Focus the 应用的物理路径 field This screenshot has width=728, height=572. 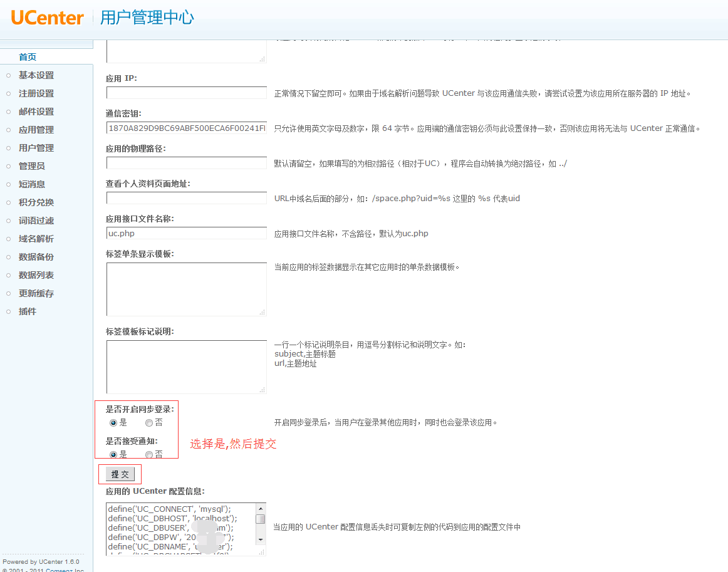(x=187, y=163)
